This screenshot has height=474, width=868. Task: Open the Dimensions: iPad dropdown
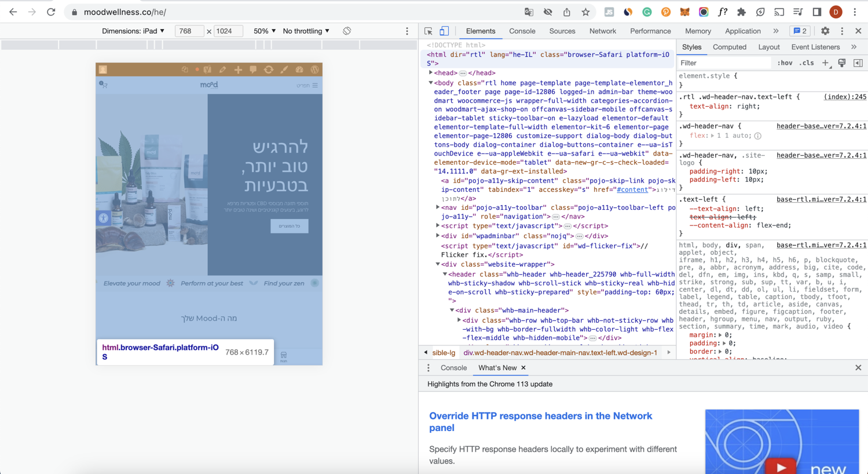pos(133,31)
